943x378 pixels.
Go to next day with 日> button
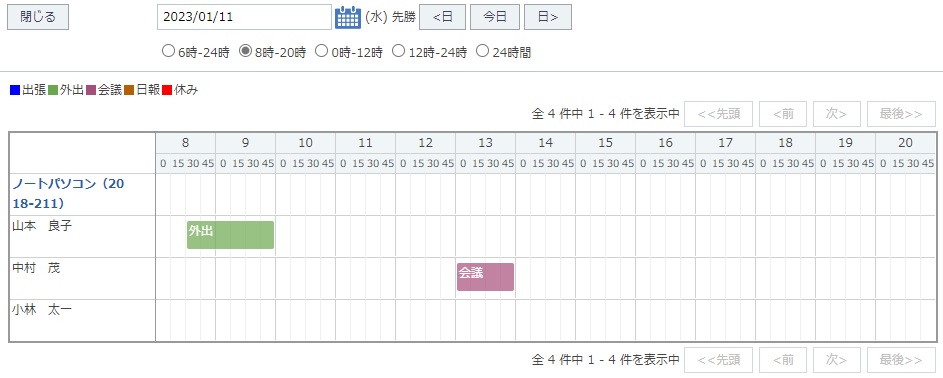[x=548, y=17]
